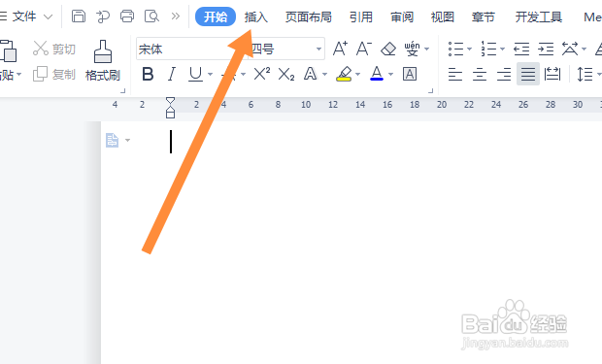Toggle superscript X²
Viewport: 602px width, 364px height.
point(262,74)
